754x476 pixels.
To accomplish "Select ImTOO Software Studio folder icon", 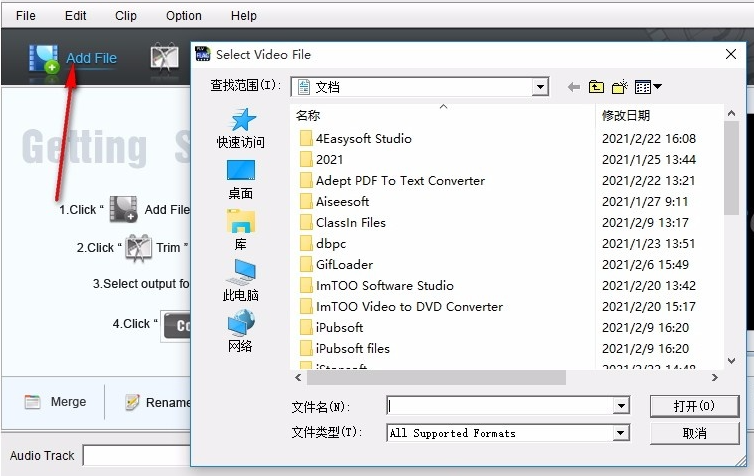I will (x=306, y=285).
